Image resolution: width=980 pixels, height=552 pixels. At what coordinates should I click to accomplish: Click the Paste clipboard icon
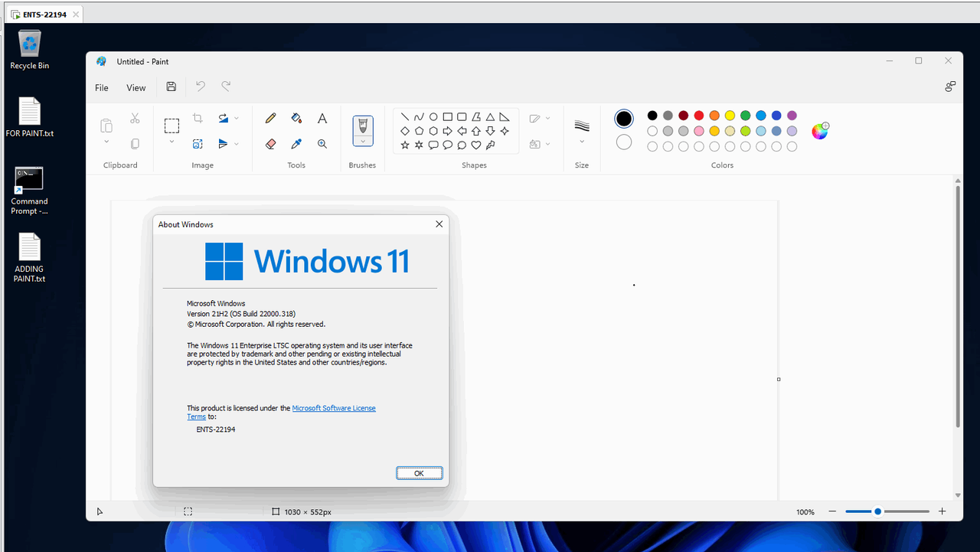106,125
